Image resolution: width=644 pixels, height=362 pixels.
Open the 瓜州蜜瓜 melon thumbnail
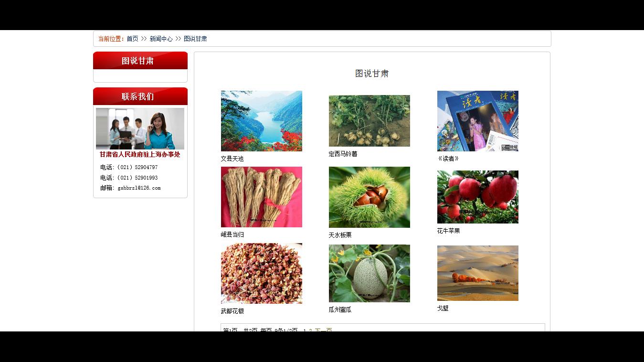click(370, 273)
